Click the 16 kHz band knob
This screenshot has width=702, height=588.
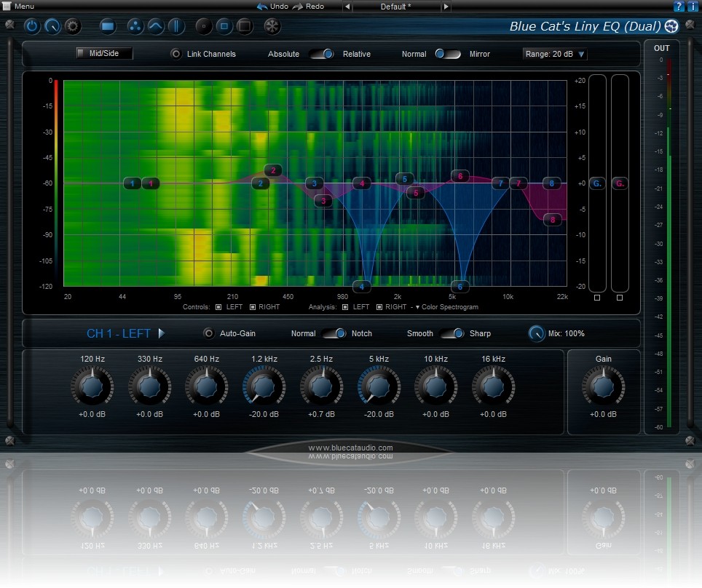494,386
